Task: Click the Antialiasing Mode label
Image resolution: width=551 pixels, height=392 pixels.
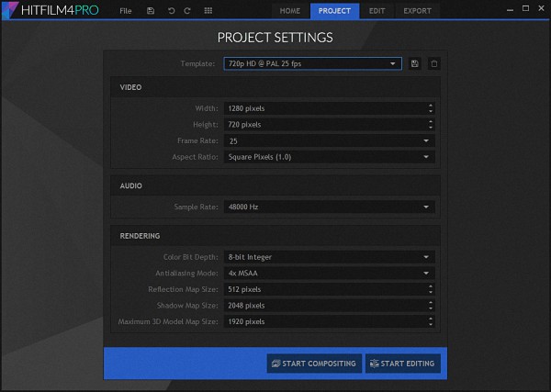Action: [x=187, y=274]
